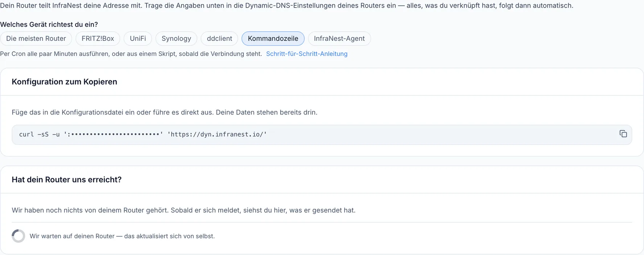Switch to the UniFi device option

[138, 39]
